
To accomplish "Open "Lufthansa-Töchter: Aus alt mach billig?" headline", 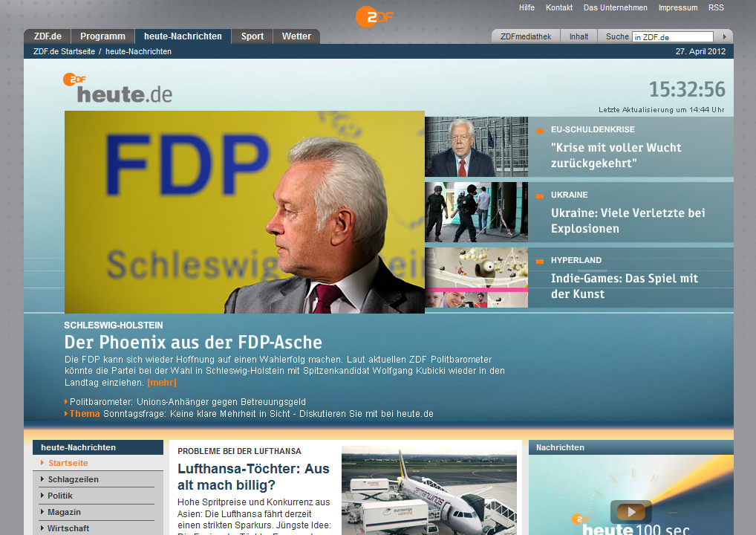I will pos(253,476).
